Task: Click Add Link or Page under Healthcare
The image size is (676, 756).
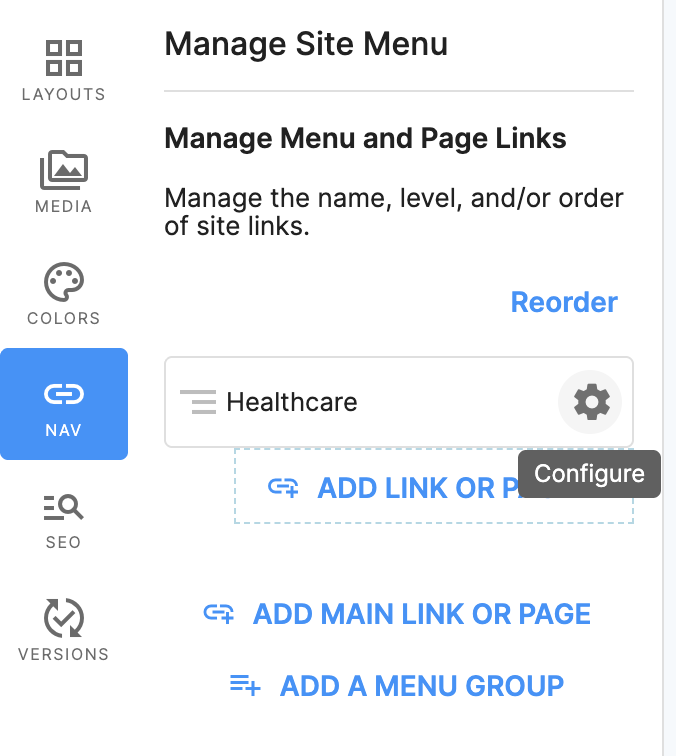Action: pos(433,486)
